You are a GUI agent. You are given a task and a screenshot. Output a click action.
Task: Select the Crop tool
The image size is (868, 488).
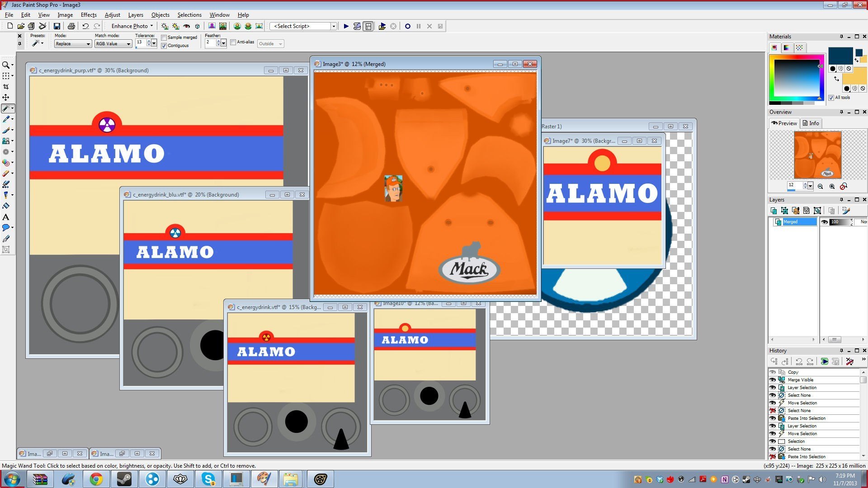6,87
